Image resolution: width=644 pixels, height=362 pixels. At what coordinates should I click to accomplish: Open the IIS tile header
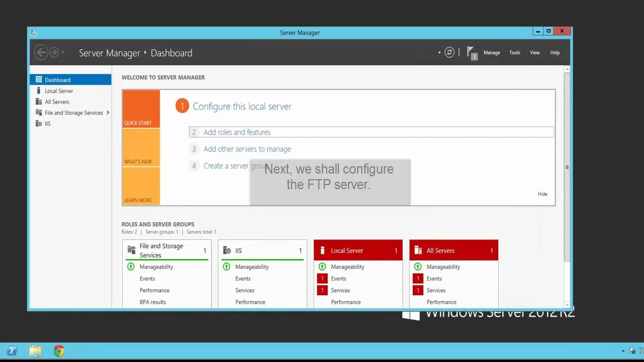click(262, 250)
